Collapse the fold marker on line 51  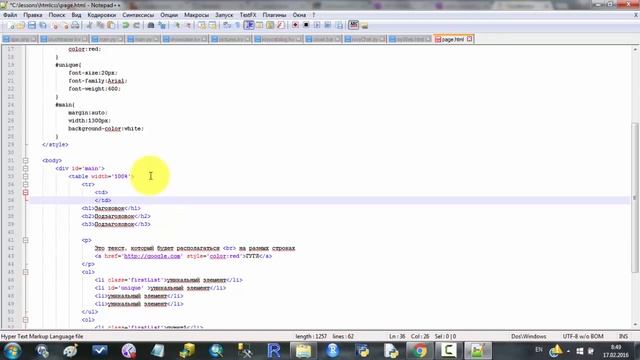(25, 320)
